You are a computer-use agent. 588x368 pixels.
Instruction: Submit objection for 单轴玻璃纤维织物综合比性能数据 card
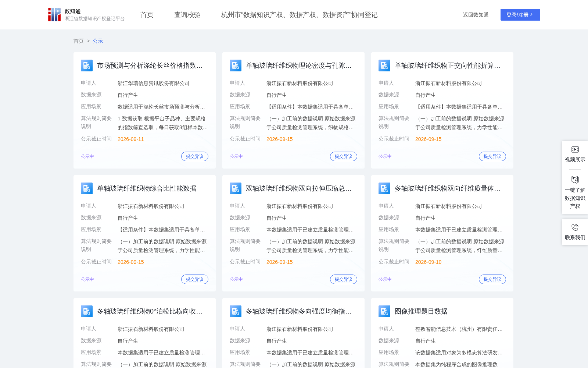[195, 279]
